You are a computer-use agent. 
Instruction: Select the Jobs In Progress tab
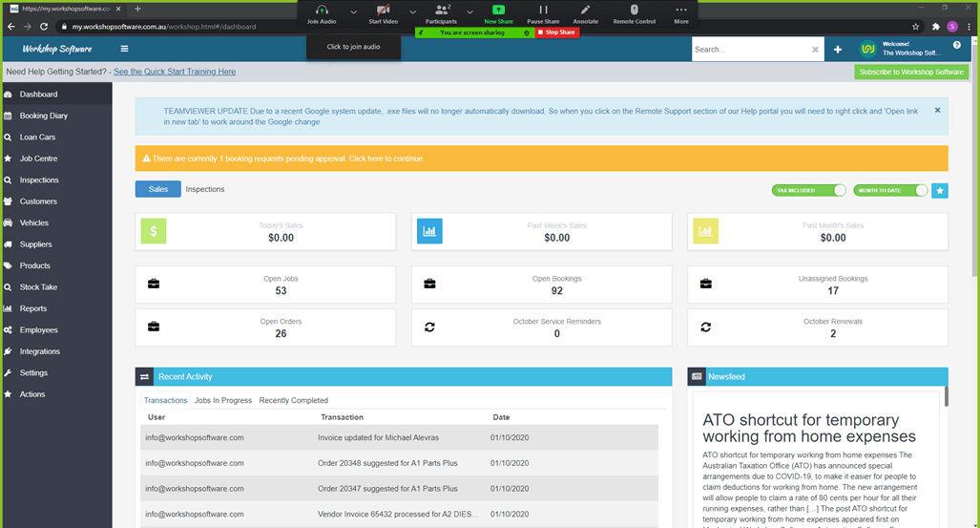(x=223, y=400)
